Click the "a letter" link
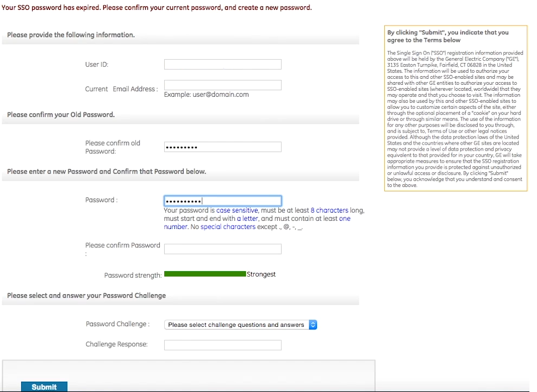The image size is (537, 392). [x=247, y=219]
